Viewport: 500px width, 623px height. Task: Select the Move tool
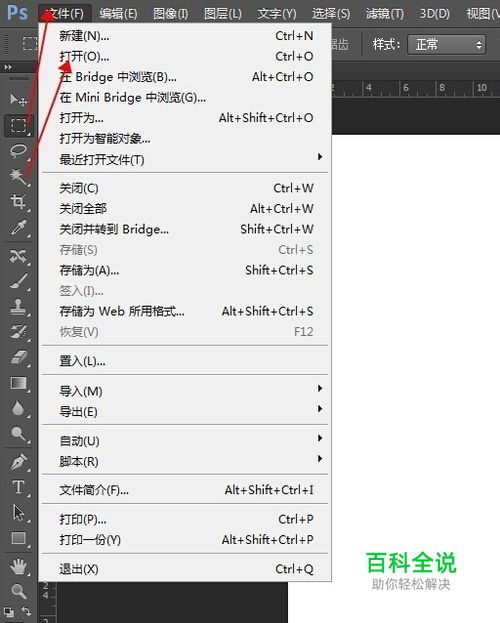[x=18, y=100]
